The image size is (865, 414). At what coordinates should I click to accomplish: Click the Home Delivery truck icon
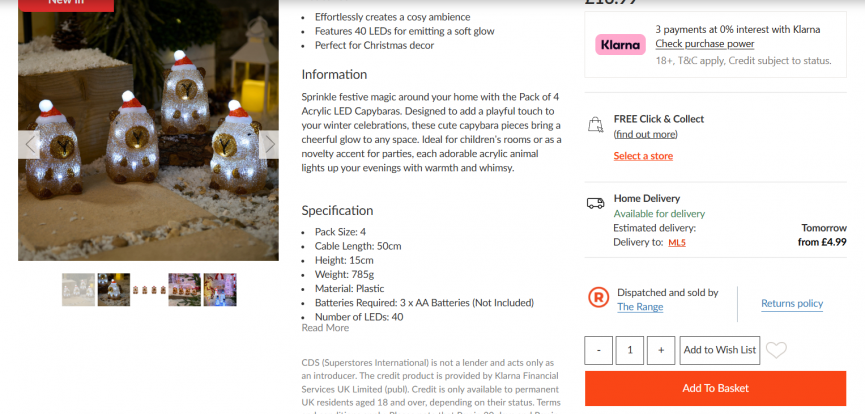(595, 203)
